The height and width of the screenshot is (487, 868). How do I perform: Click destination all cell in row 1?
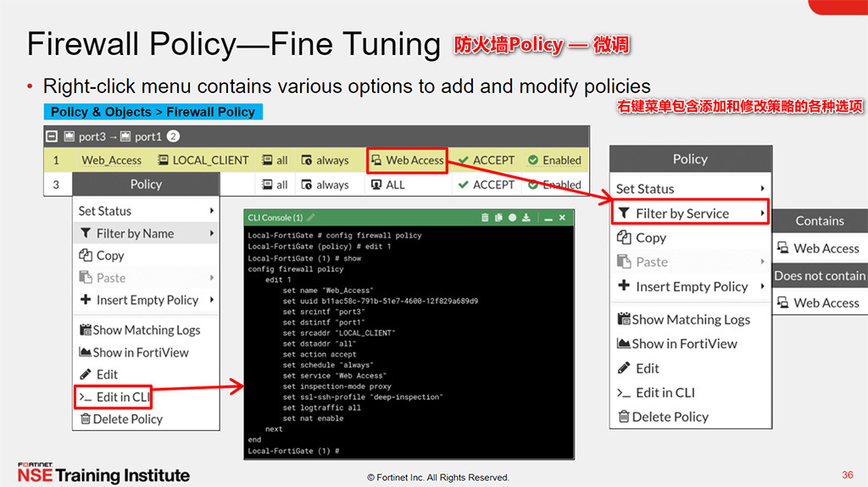pos(275,160)
